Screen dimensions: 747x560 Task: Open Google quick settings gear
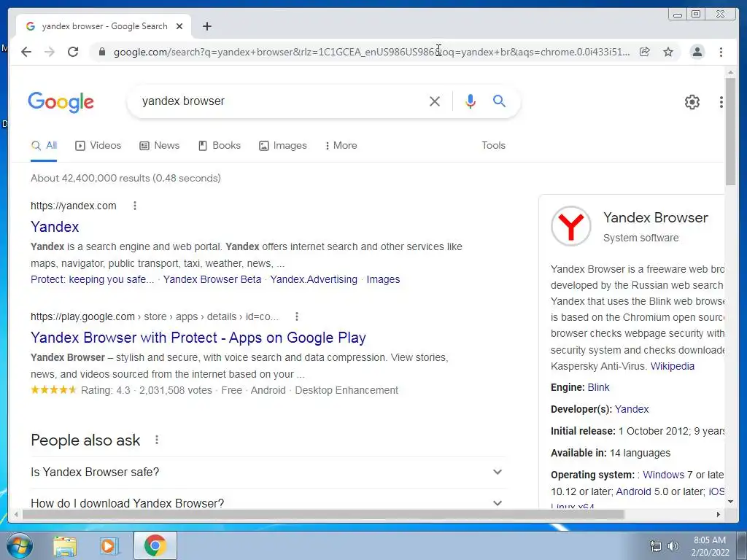[692, 102]
